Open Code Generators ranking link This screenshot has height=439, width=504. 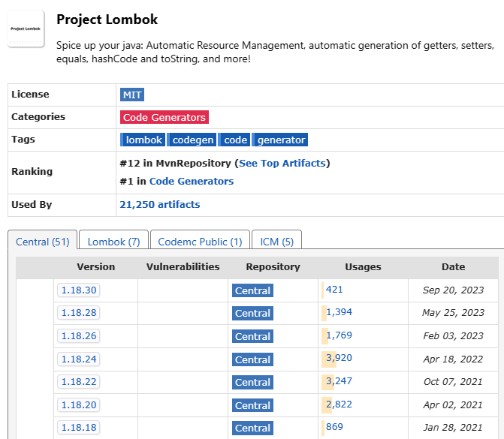(192, 181)
